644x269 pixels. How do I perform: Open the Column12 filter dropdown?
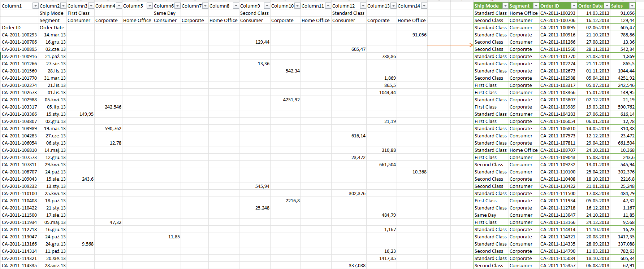click(363, 6)
